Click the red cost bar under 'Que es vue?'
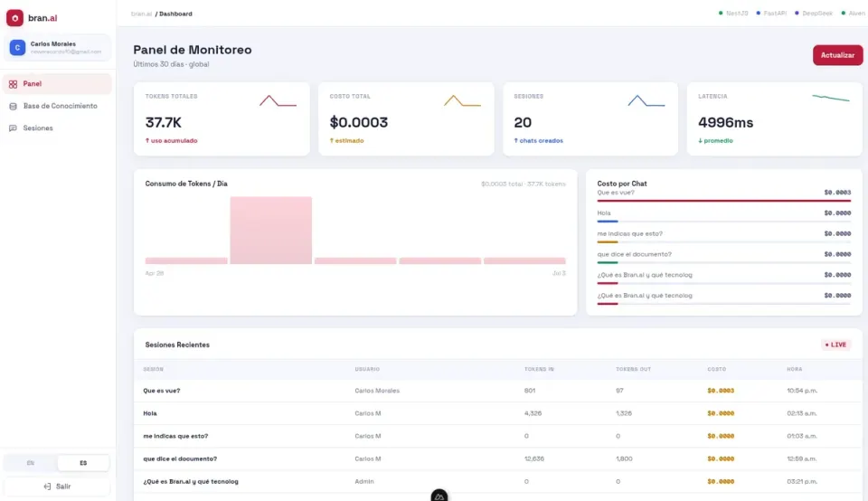868x501 pixels. (x=723, y=201)
